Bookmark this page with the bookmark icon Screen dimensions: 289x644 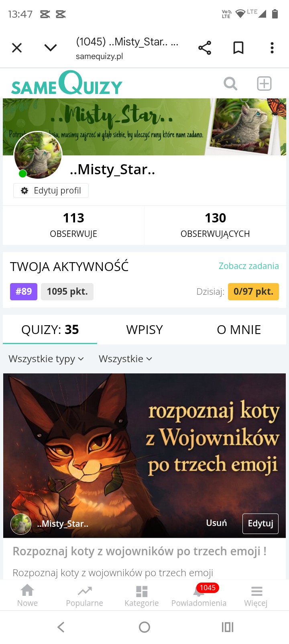[238, 48]
